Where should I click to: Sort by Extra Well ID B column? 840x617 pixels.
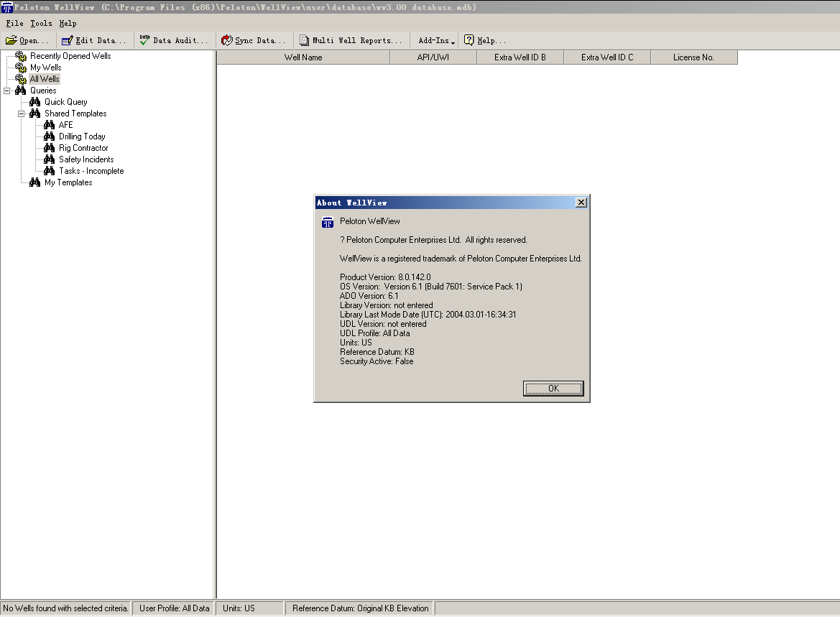[x=520, y=57]
